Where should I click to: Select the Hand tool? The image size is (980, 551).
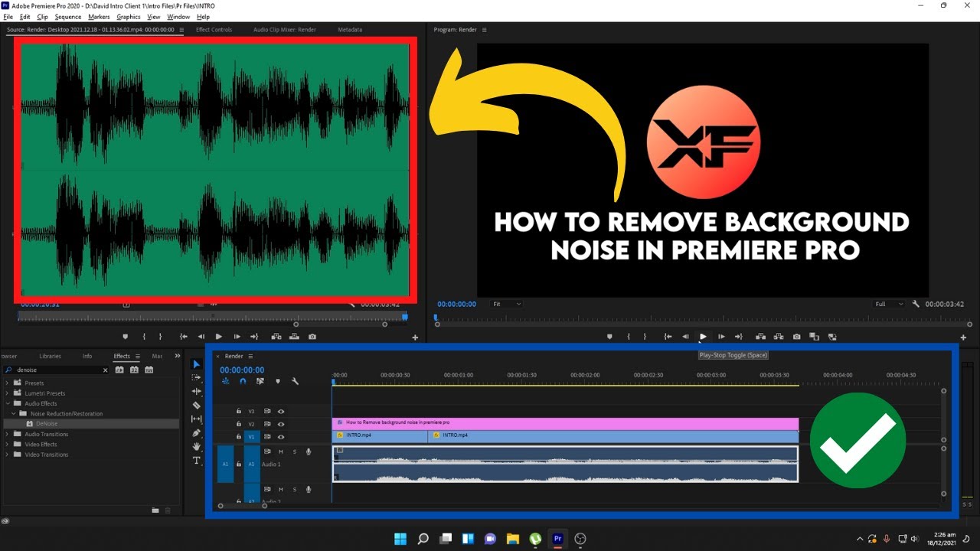pyautogui.click(x=197, y=446)
